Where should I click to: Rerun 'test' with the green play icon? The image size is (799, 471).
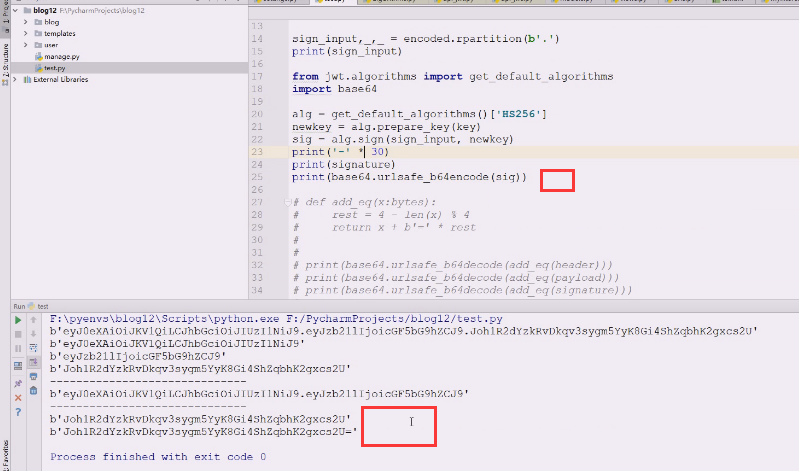point(18,320)
